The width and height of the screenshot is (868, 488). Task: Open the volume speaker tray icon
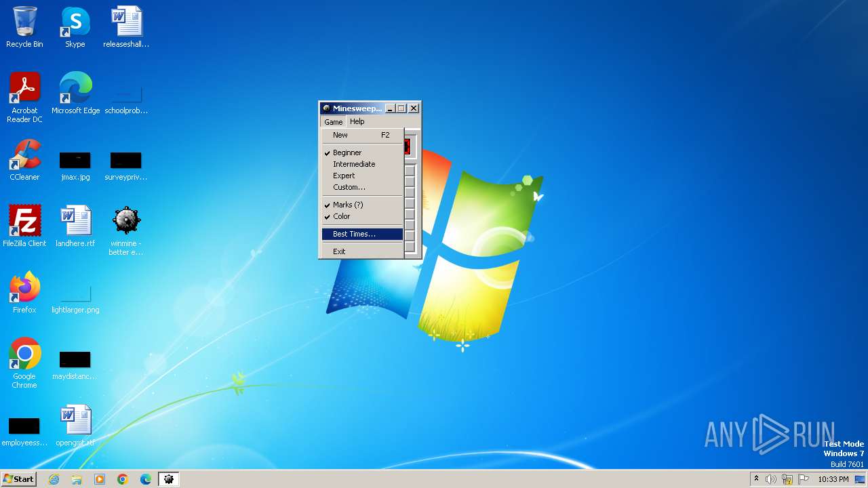click(771, 479)
